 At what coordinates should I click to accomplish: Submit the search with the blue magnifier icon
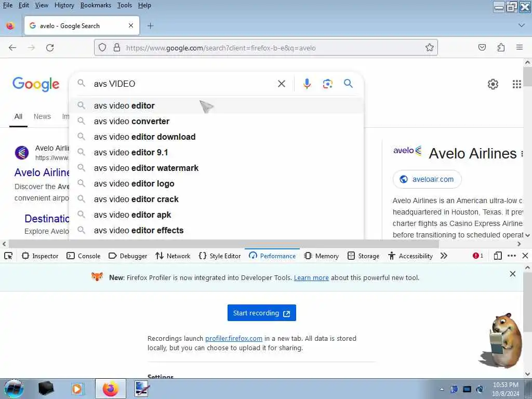click(x=349, y=84)
